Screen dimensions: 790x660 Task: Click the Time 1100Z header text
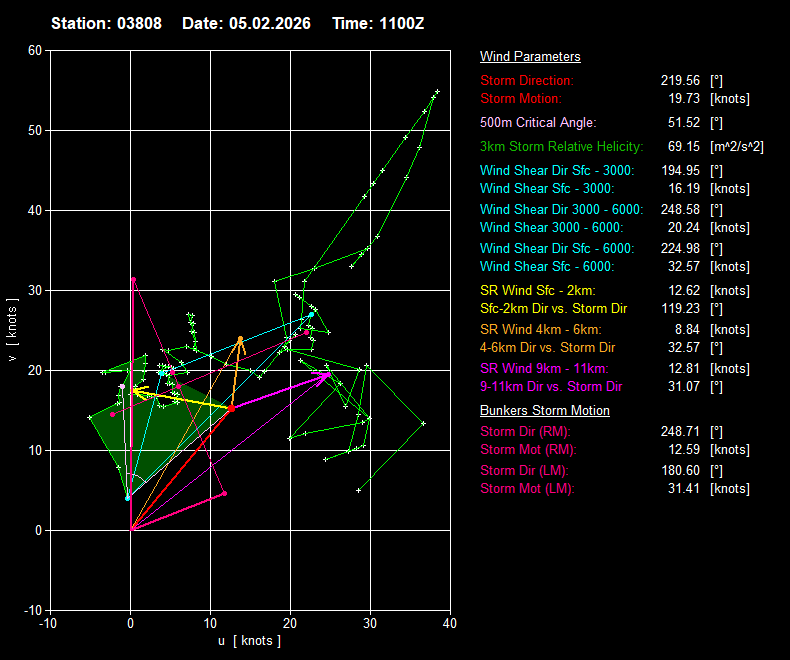[x=378, y=23]
